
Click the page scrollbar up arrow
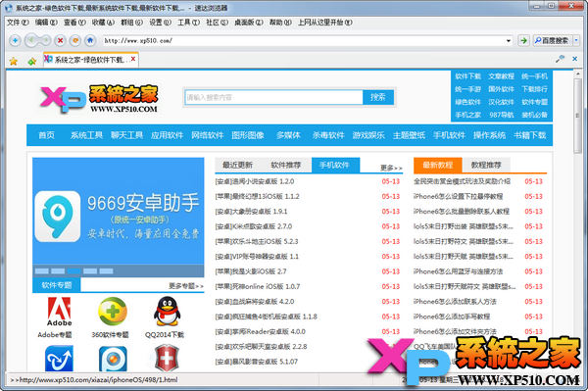(x=577, y=73)
